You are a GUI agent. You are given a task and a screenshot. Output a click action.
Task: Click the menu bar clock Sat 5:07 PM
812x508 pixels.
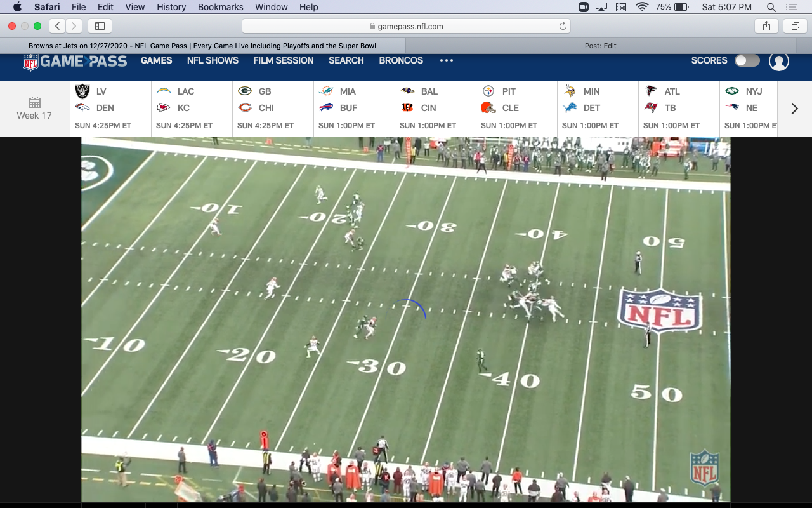click(727, 7)
